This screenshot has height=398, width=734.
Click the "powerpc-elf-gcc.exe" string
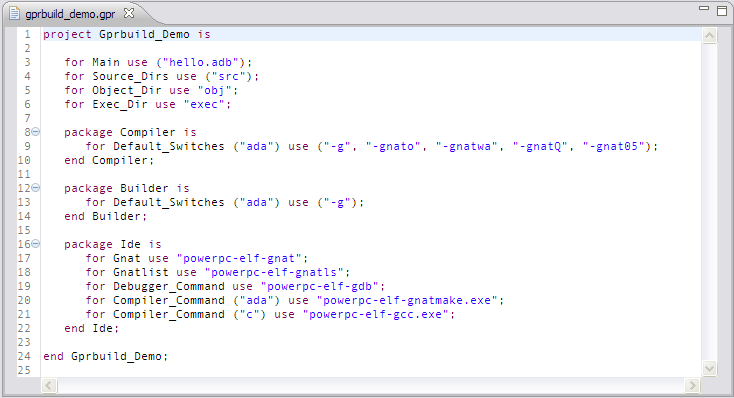[375, 315]
